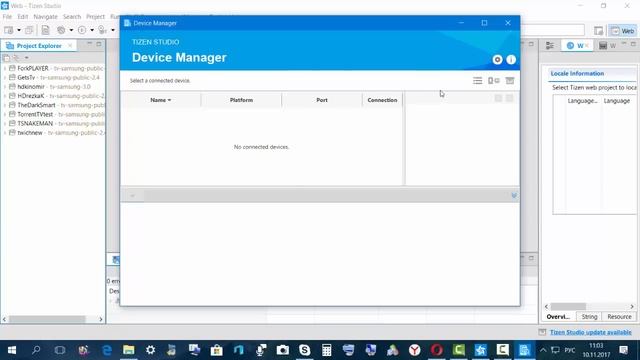Screen dimensions: 640x360
Task: Select the Resource tab at bottom right
Action: [619, 317]
